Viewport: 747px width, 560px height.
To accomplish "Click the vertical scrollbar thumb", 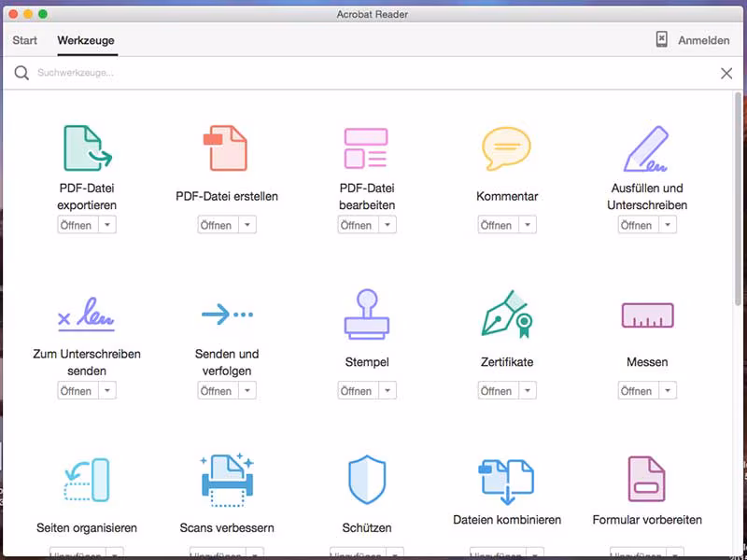I will [738, 198].
